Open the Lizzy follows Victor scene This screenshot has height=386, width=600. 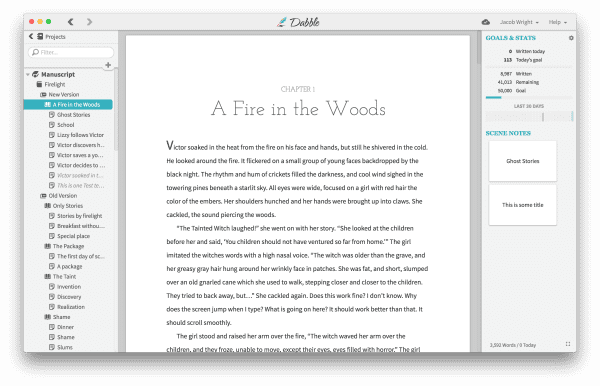[x=80, y=135]
